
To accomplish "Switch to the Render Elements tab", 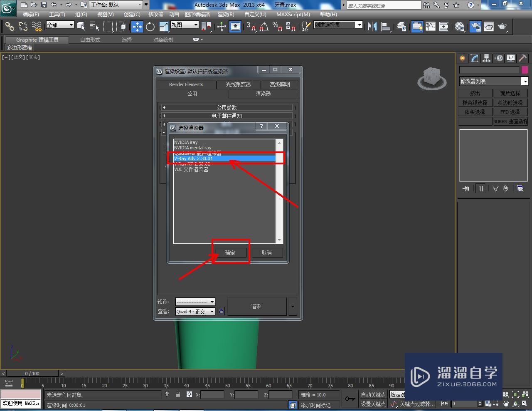I will point(186,84).
